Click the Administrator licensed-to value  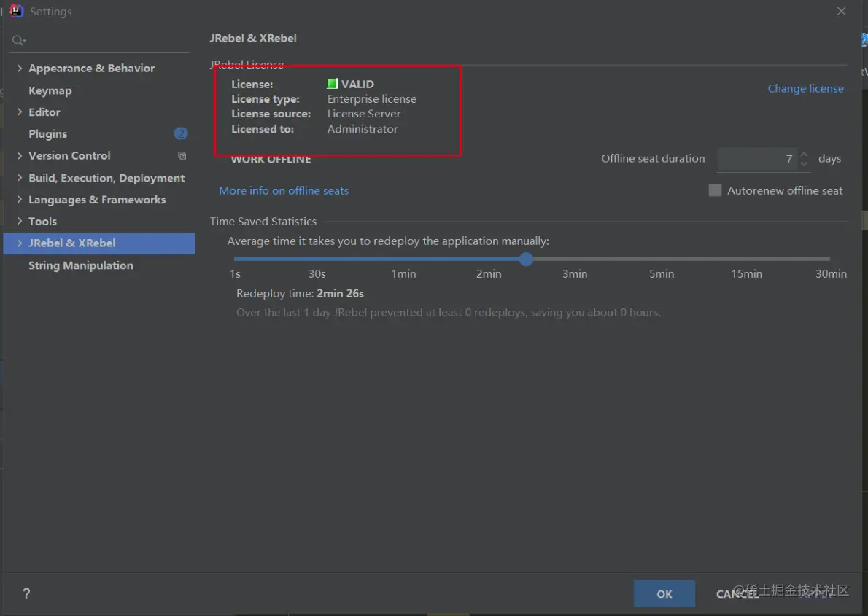(363, 129)
